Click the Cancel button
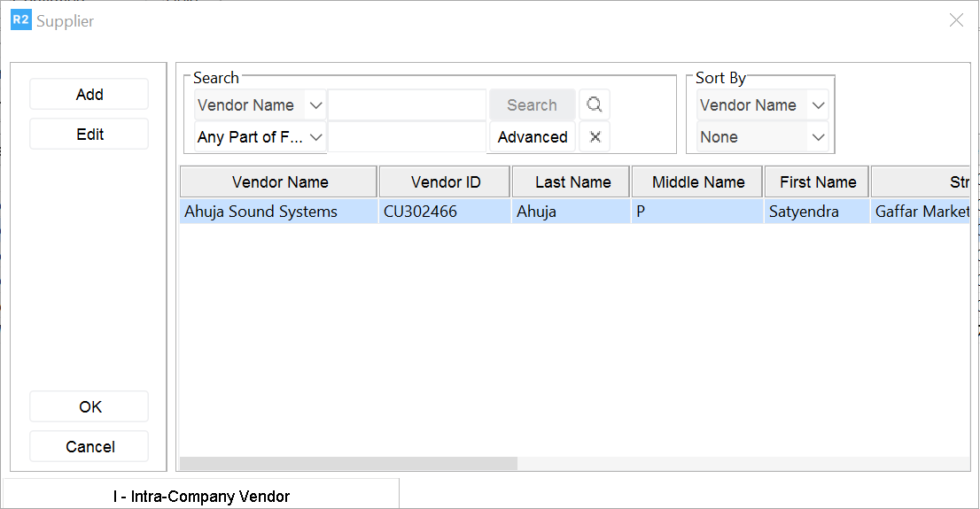 tap(89, 447)
